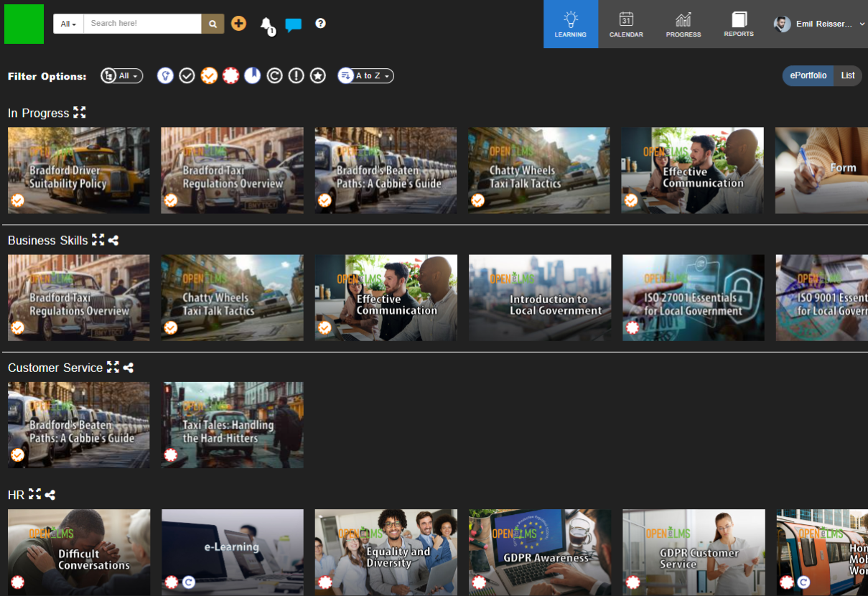This screenshot has width=868, height=596.
Task: Click the Search here input field
Action: [142, 24]
